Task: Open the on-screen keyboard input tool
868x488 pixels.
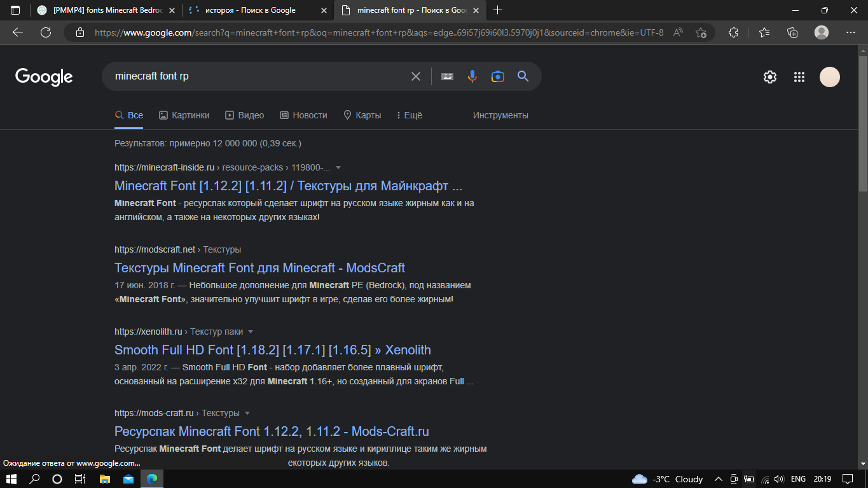Action: click(x=447, y=76)
